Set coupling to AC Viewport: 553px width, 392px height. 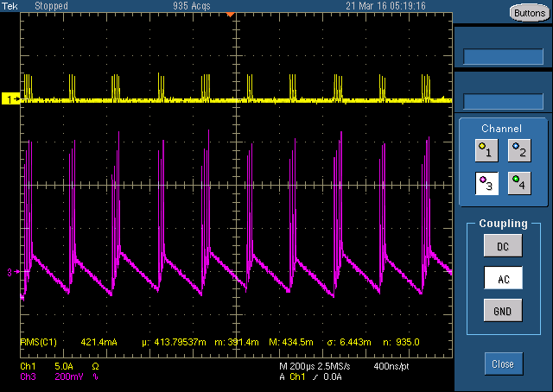(503, 278)
